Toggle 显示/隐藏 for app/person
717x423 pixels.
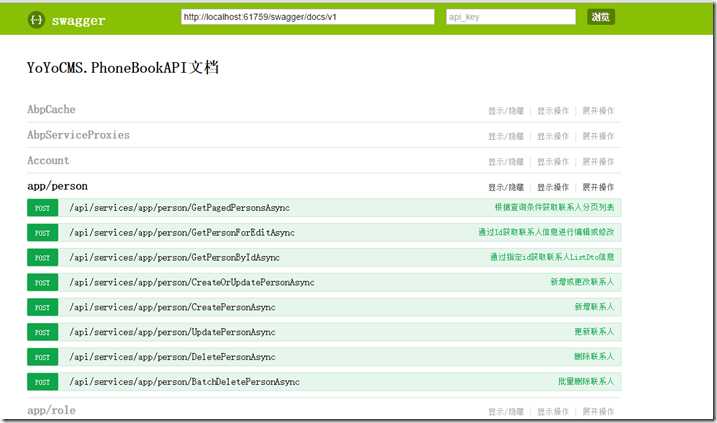click(x=506, y=187)
